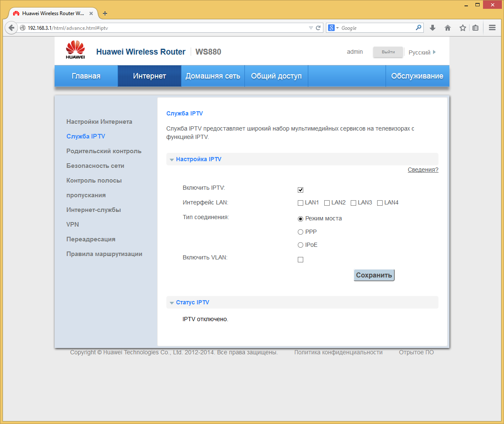Open Родительский контроль in sidebar
Image resolution: width=504 pixels, height=424 pixels.
point(104,151)
